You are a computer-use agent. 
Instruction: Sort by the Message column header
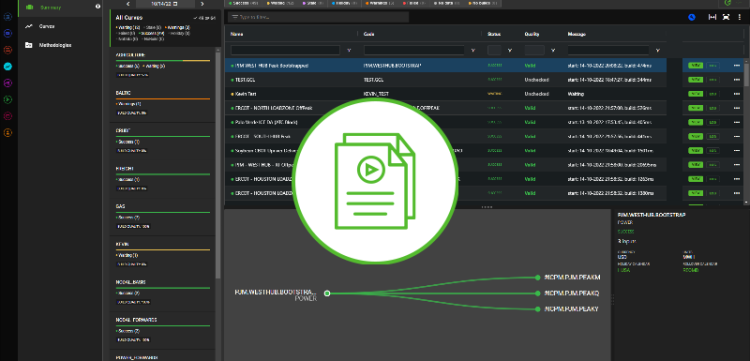pyautogui.click(x=576, y=34)
